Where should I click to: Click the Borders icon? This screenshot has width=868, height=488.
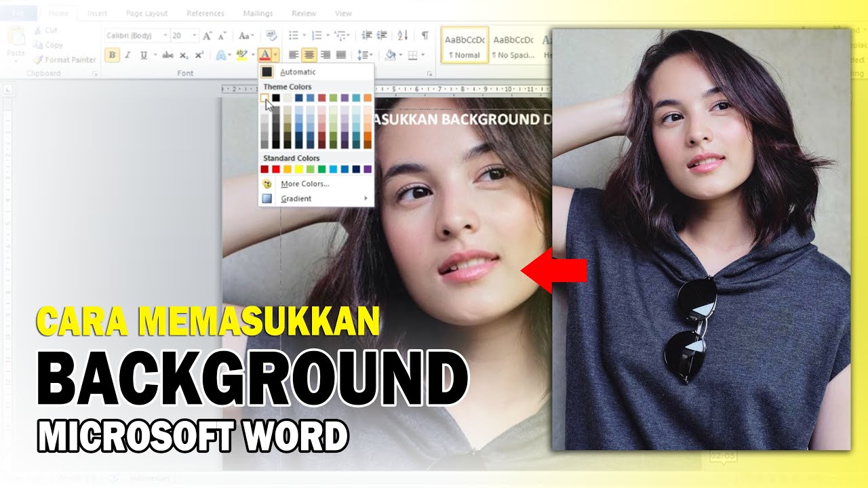412,55
